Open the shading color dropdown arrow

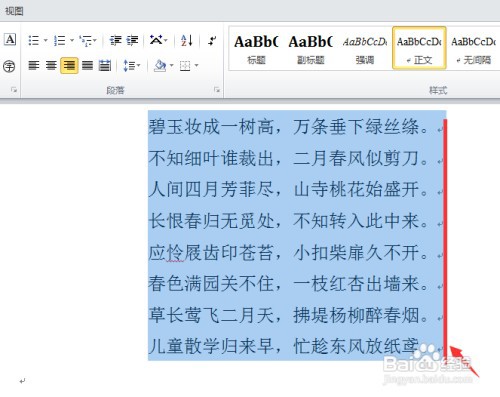click(x=172, y=65)
